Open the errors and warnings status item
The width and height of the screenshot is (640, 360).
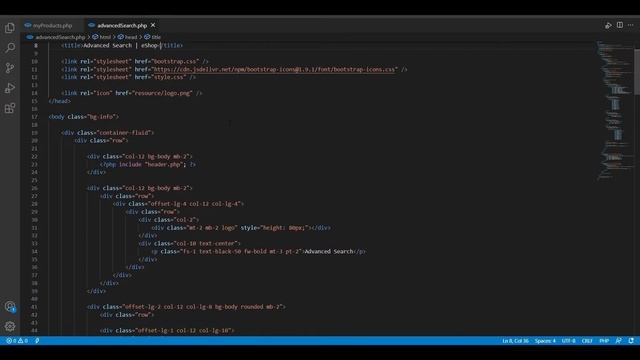tap(17, 341)
